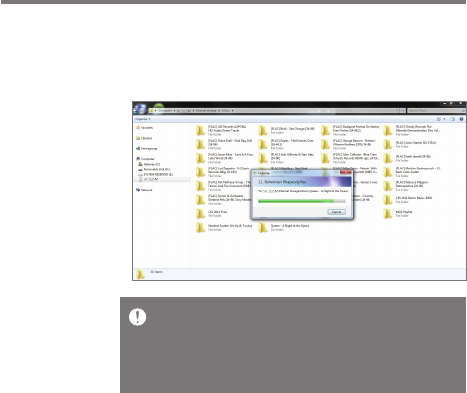Select the Simon & Garfunkel Greatest Hits folder

click(x=223, y=200)
